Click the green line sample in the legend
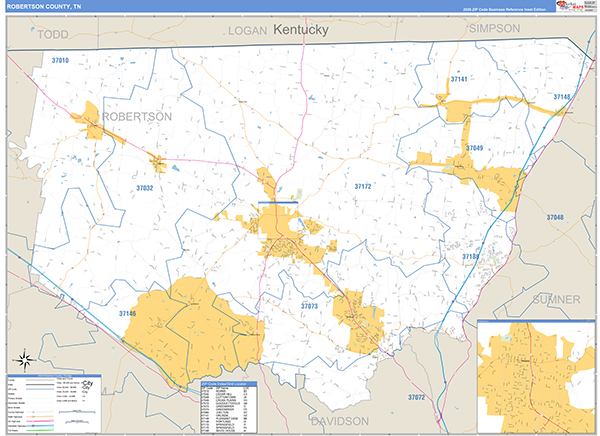This screenshot has width=600, height=436. pos(40,430)
